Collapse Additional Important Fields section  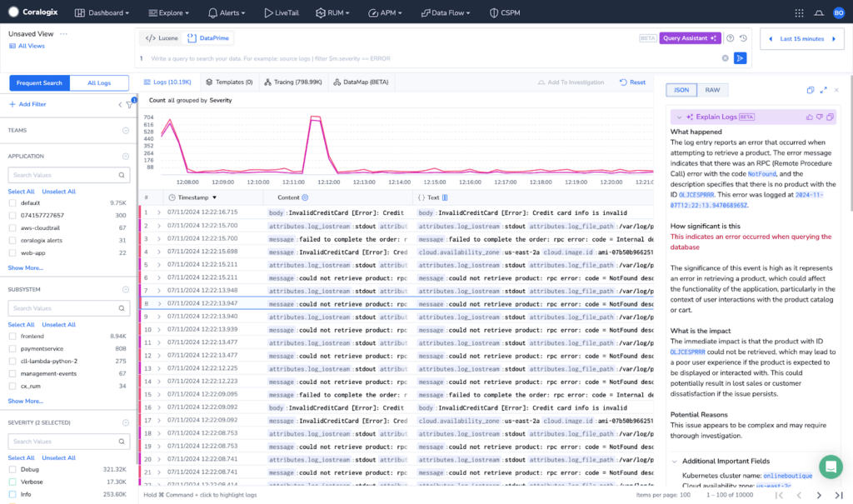tap(675, 462)
